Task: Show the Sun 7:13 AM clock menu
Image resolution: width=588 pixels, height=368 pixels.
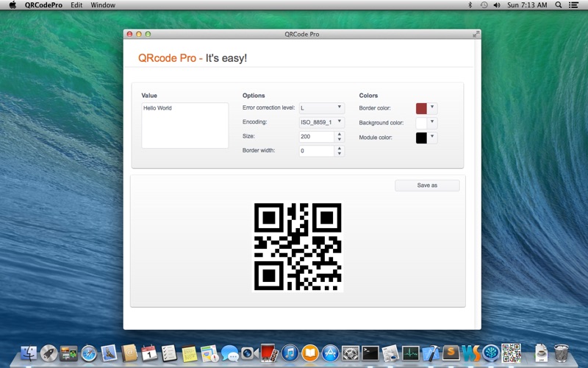Action: click(x=527, y=5)
